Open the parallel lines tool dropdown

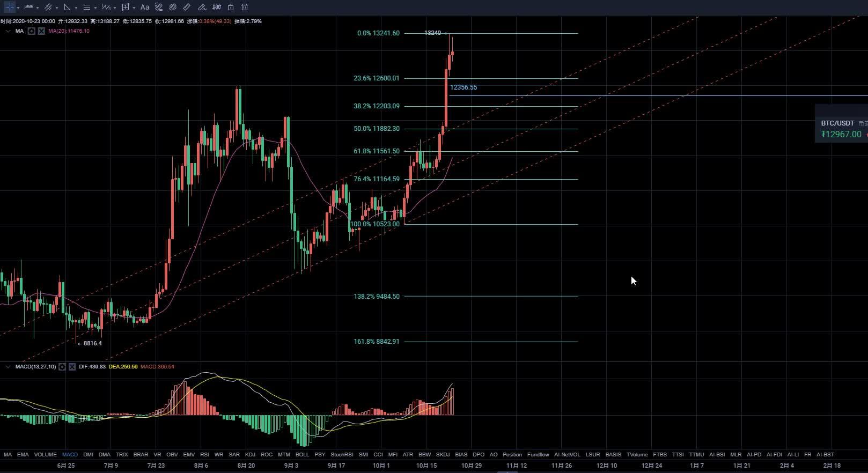point(57,8)
